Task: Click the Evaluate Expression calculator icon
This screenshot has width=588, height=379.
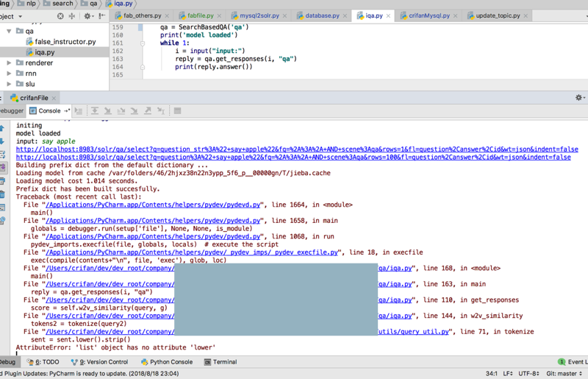Action: (177, 111)
